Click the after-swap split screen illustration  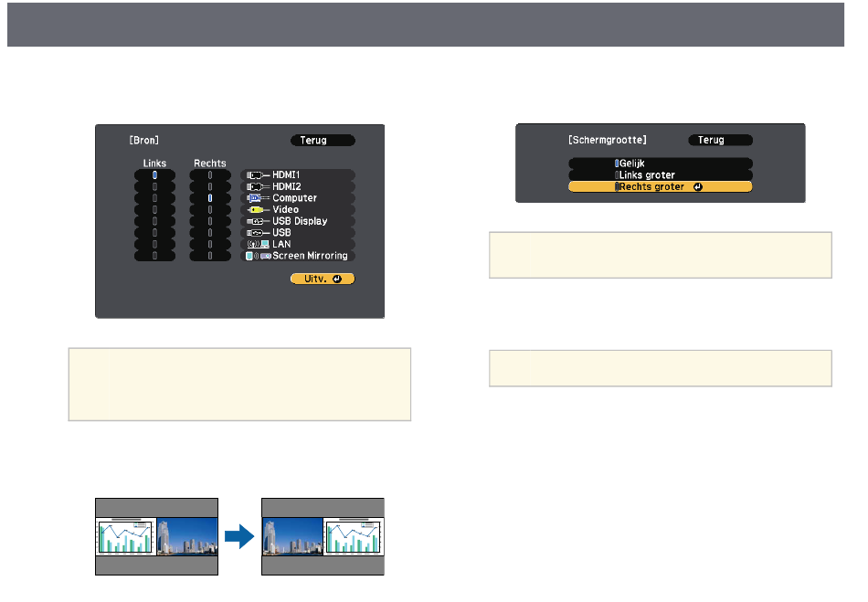pos(323,537)
